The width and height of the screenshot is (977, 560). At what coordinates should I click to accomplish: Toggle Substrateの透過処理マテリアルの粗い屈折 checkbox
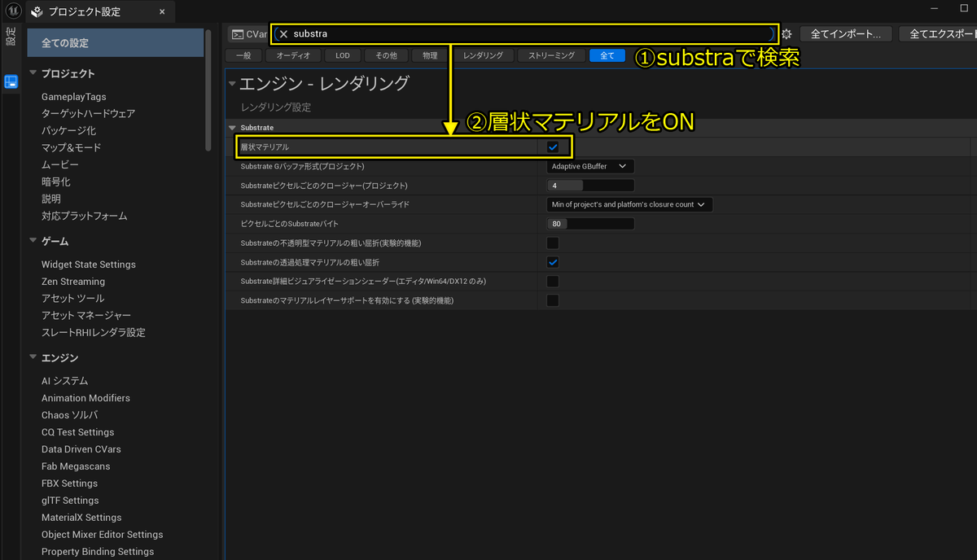tap(553, 262)
